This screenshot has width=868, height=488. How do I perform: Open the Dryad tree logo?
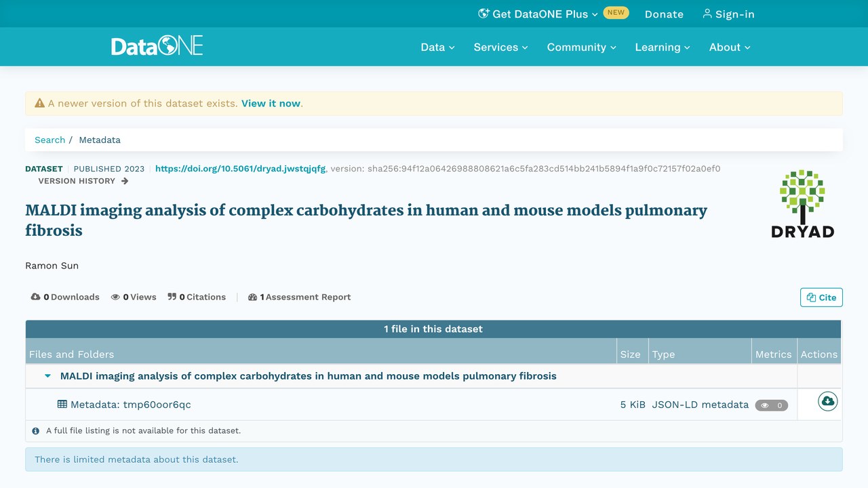(803, 203)
